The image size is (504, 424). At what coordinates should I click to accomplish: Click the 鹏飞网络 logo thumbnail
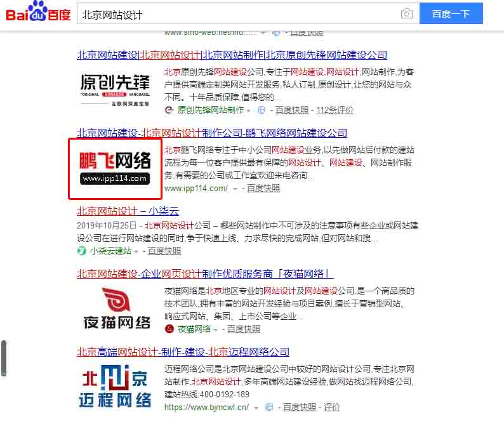pos(115,168)
